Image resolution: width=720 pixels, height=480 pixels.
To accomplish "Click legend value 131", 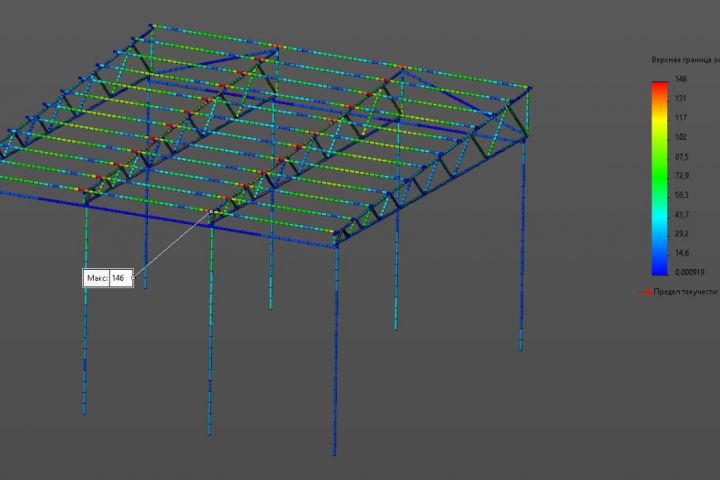I will [681, 98].
